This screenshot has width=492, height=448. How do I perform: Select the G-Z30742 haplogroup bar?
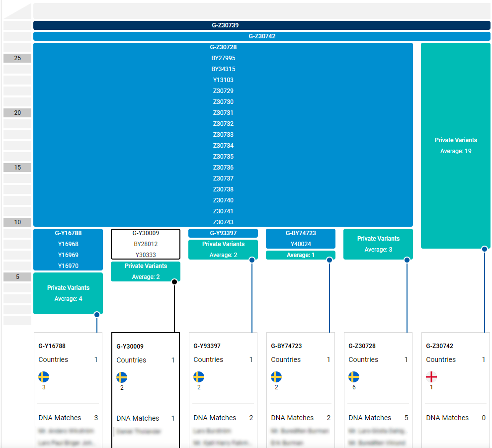tap(261, 36)
